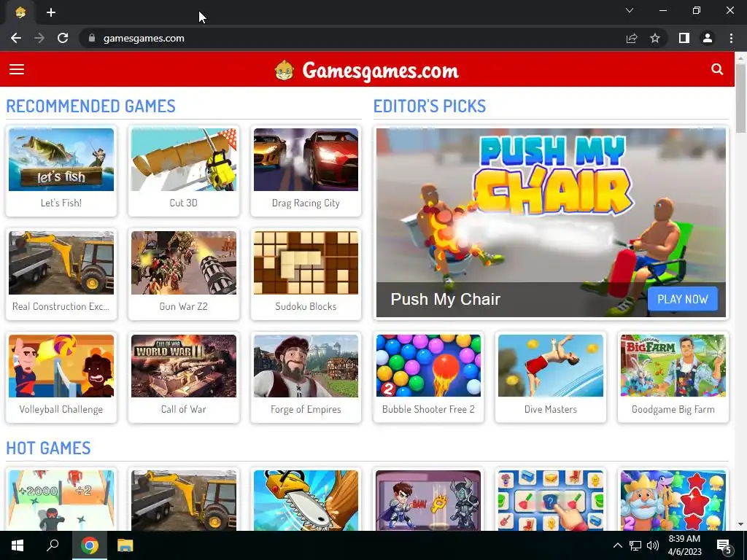
Task: Open Windows taskbar search
Action: pyautogui.click(x=53, y=545)
